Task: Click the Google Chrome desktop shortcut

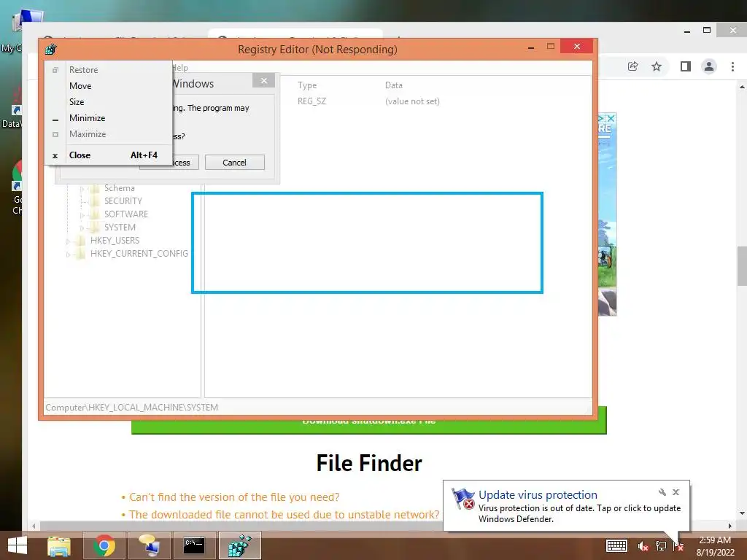Action: click(17, 187)
